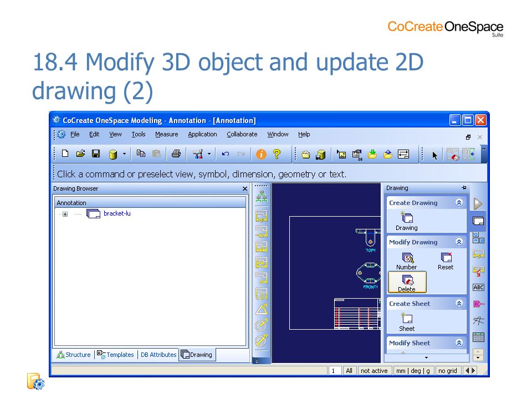Viewport: 532px width, 399px height.
Task: Click the Copy toolbar icon
Action: [141, 154]
